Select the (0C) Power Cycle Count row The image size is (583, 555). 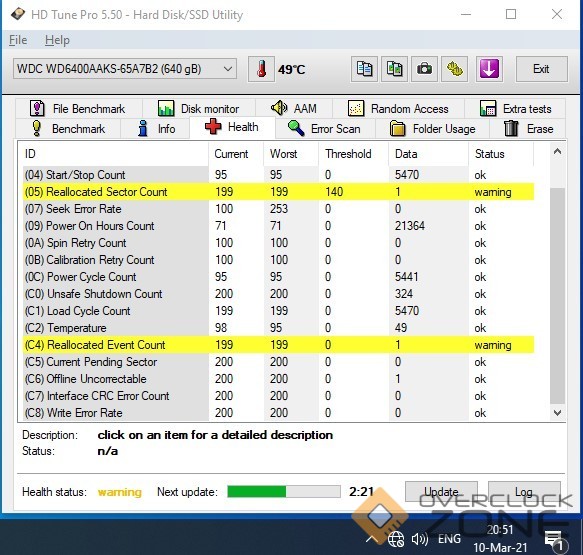click(x=278, y=277)
